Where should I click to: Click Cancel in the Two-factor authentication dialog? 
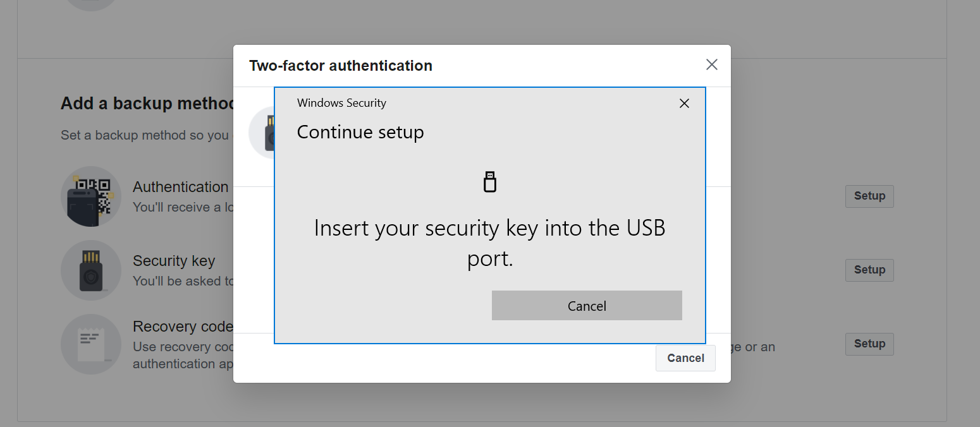click(x=685, y=358)
